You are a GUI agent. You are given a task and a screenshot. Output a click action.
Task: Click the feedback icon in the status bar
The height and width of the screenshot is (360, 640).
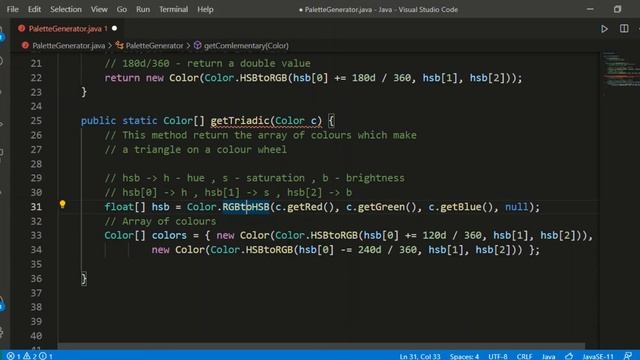(x=628, y=356)
